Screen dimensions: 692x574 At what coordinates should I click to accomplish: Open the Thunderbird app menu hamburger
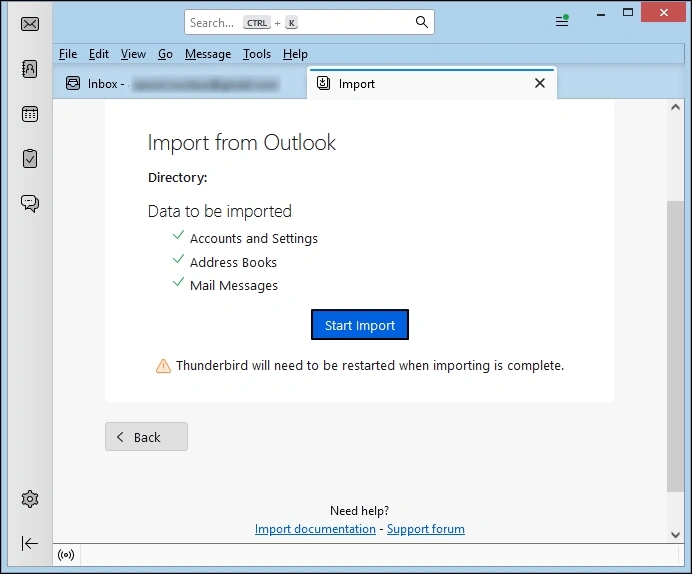click(562, 21)
